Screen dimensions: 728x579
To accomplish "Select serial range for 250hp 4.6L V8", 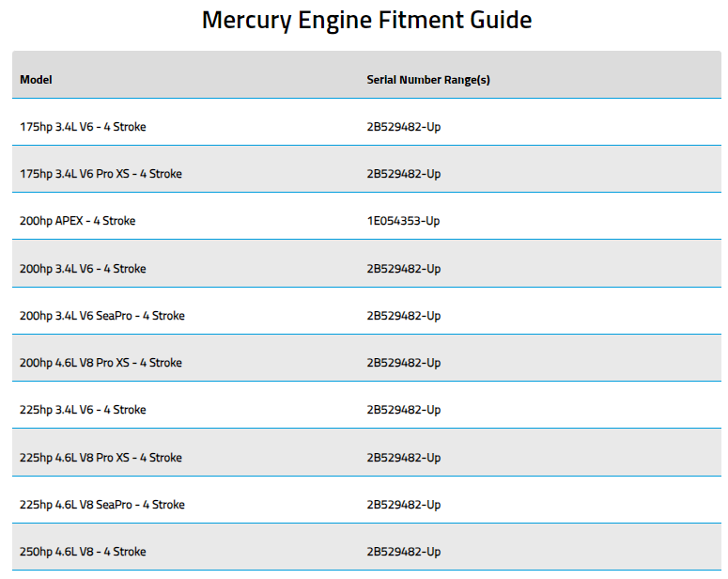I will coord(404,552).
